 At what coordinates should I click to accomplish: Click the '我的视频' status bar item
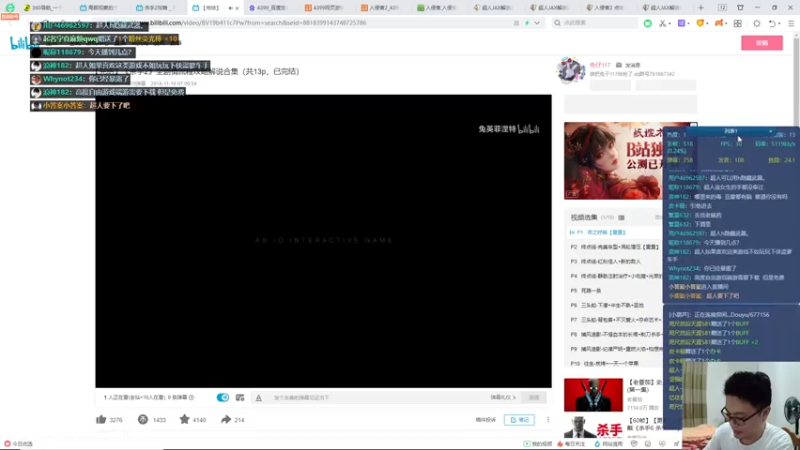538,444
